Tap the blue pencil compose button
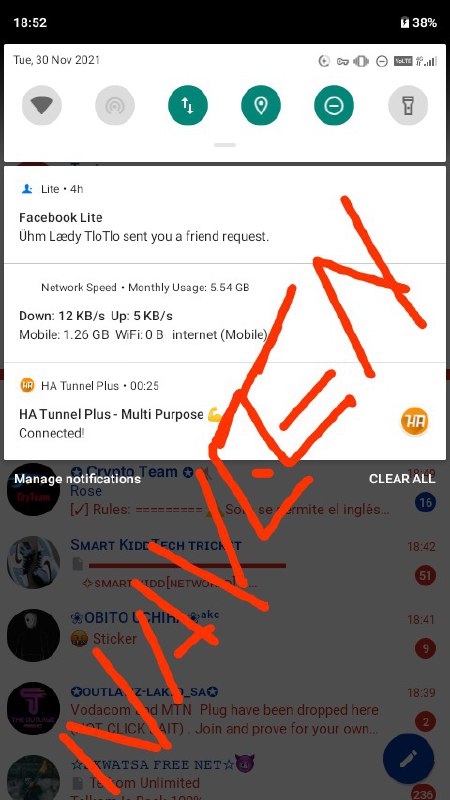The width and height of the screenshot is (450, 800). pos(408,759)
